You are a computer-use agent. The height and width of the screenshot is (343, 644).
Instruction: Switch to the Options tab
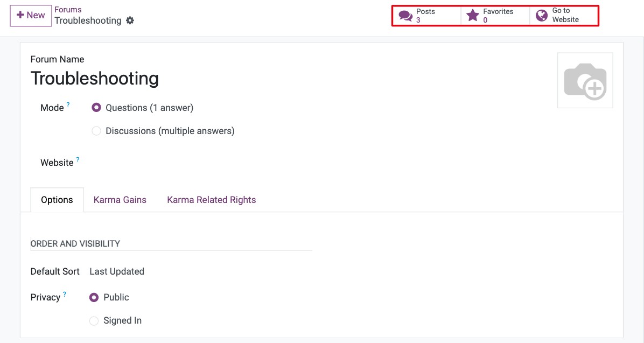57,200
